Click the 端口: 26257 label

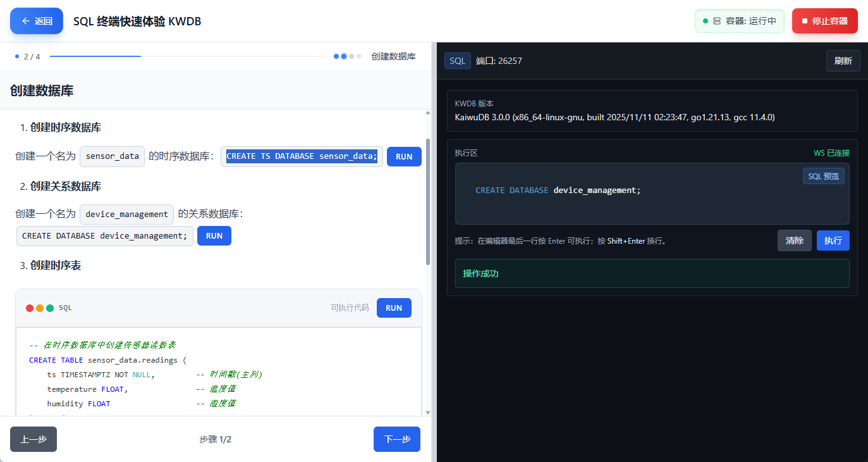point(499,61)
